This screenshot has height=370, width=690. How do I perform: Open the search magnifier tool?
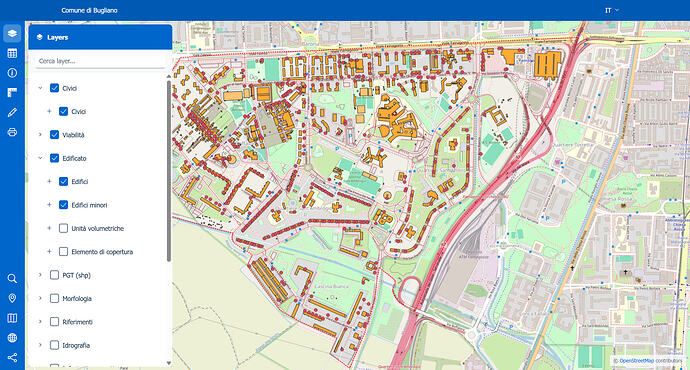[x=12, y=278]
